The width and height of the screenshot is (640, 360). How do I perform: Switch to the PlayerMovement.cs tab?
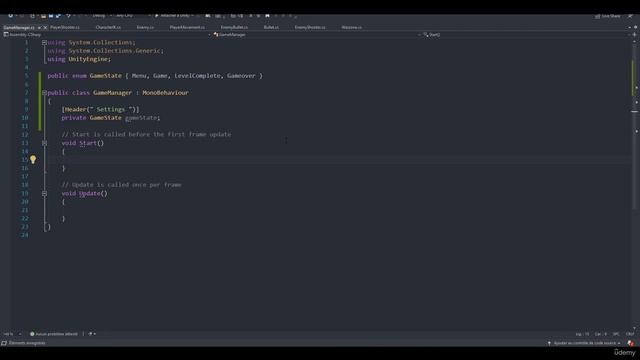point(187,27)
